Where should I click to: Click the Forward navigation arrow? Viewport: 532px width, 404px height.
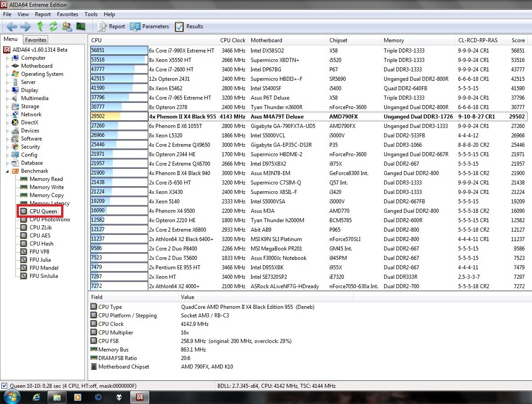(26, 26)
